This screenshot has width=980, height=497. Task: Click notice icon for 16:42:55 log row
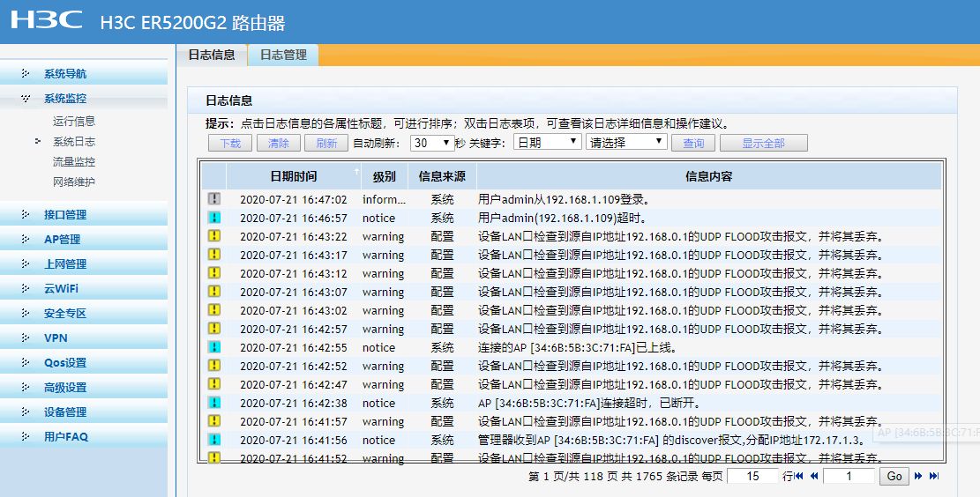click(x=214, y=347)
